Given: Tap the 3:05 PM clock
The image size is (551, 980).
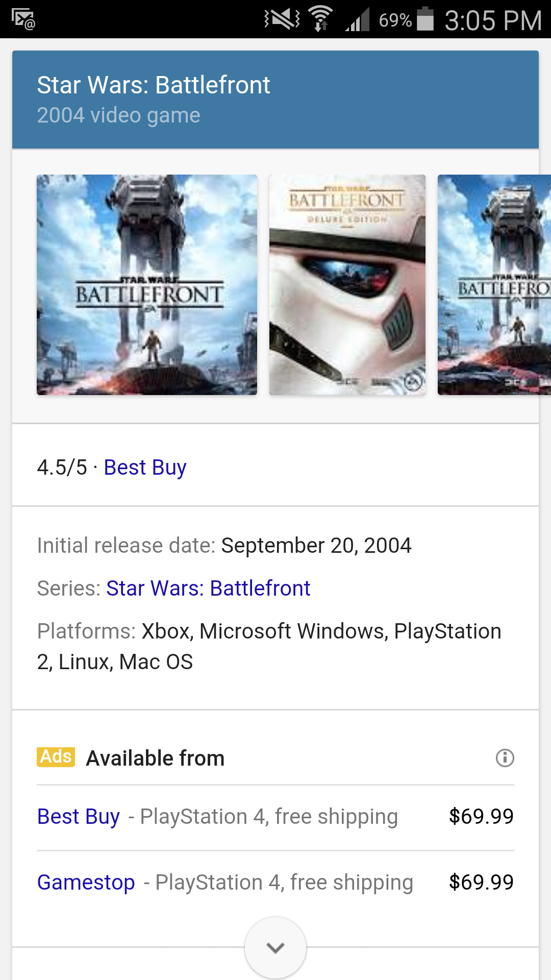Looking at the screenshot, I should tap(493, 20).
